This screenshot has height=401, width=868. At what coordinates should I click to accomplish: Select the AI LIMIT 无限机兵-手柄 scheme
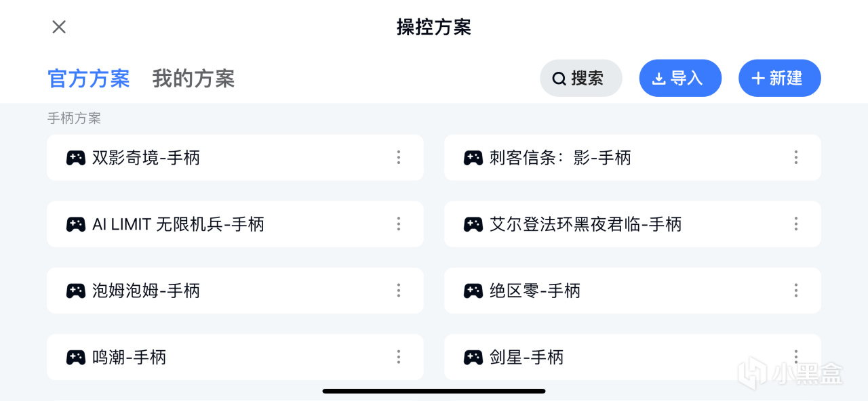178,224
